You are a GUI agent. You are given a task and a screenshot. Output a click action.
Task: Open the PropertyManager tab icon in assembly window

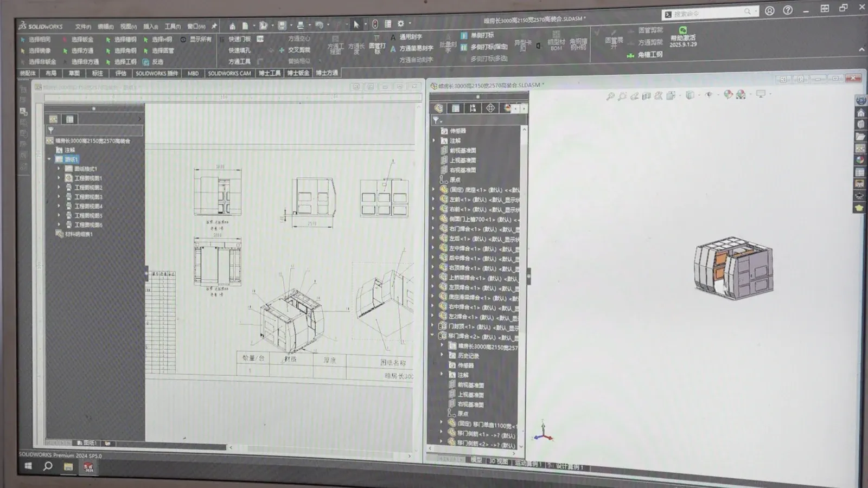(456, 108)
